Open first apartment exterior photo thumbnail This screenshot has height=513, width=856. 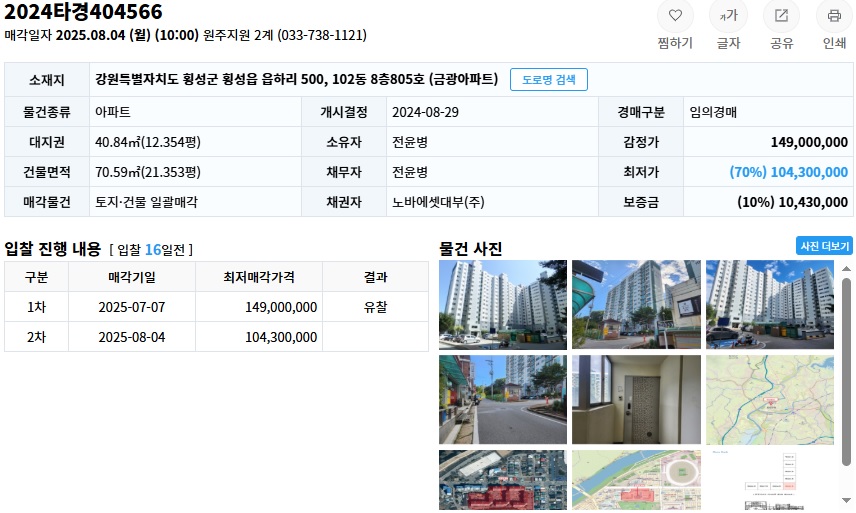click(503, 305)
